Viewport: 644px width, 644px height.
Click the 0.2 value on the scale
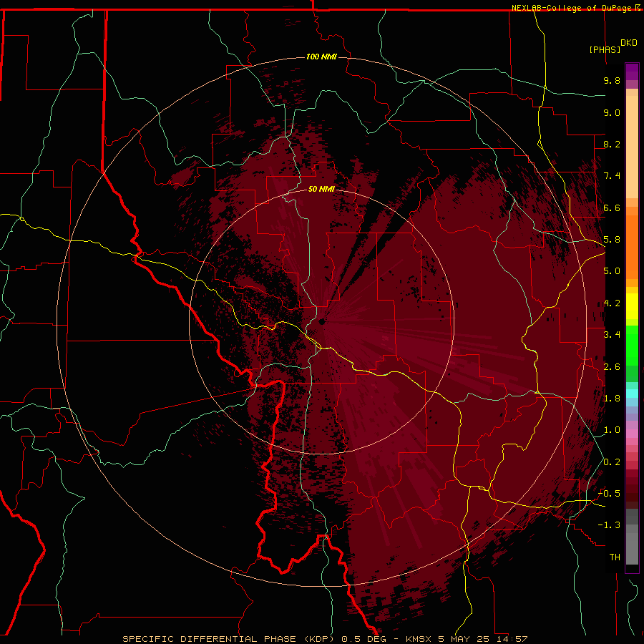tap(612, 462)
